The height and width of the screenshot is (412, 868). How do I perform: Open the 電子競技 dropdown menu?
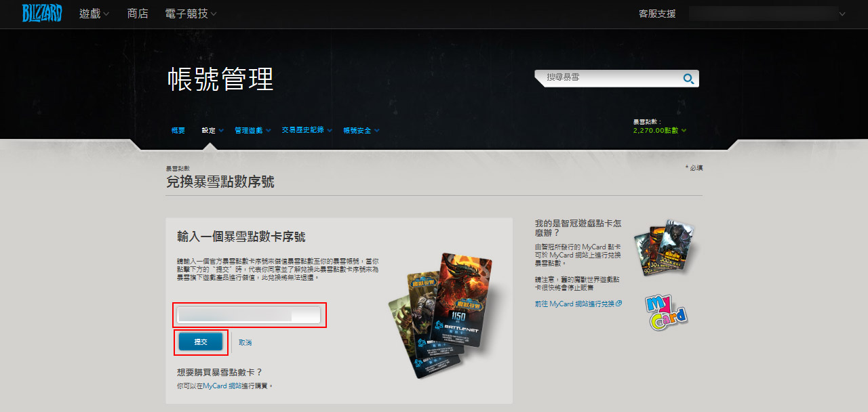(x=191, y=14)
